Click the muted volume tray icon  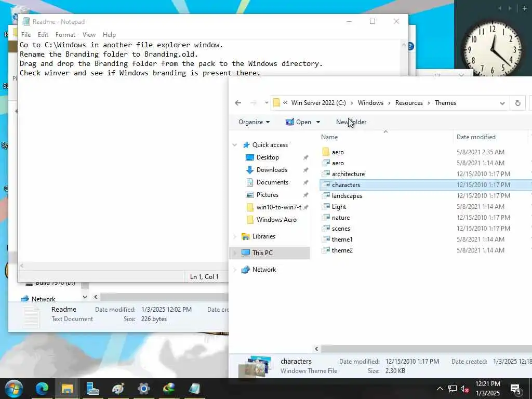click(x=465, y=389)
